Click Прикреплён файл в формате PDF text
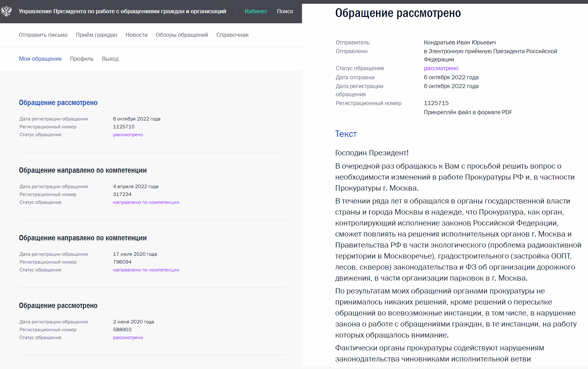Screen dimensions: 588x369 pyautogui.click(x=468, y=112)
